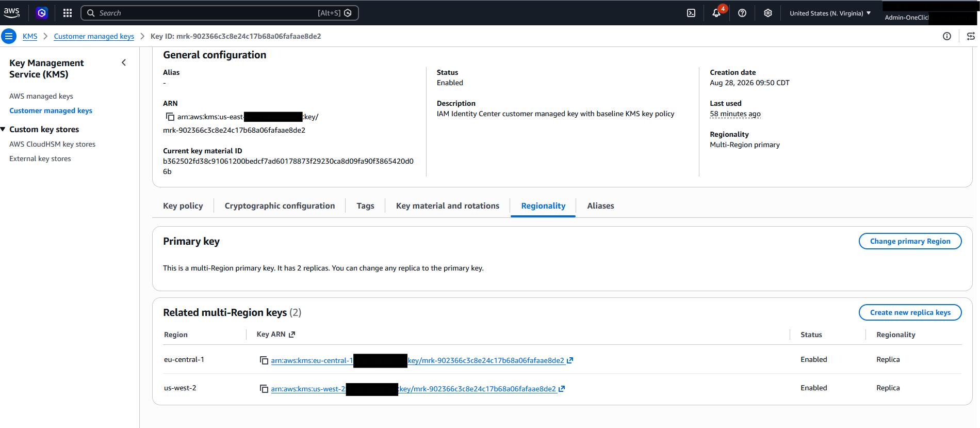Open the notifications bell

[716, 13]
